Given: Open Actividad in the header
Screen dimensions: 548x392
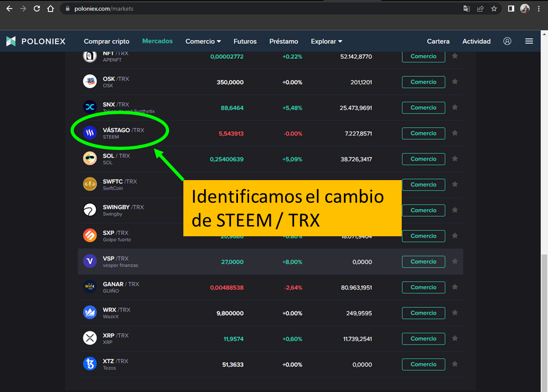Looking at the screenshot, I should (476, 41).
